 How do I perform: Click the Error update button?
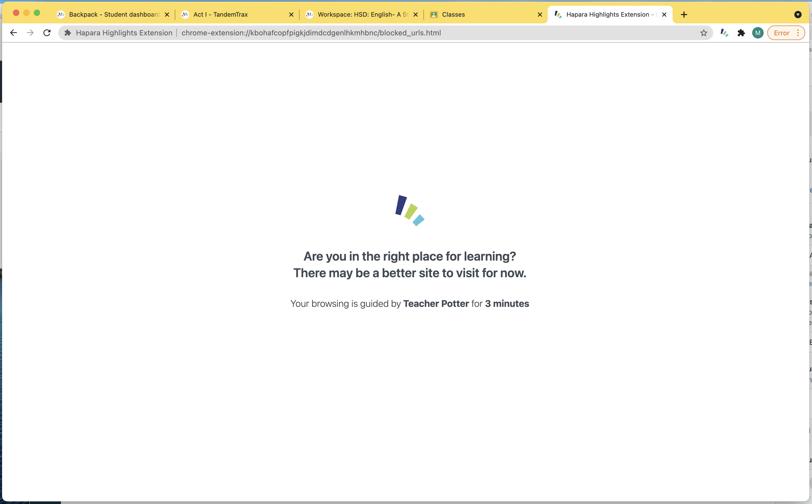point(781,33)
